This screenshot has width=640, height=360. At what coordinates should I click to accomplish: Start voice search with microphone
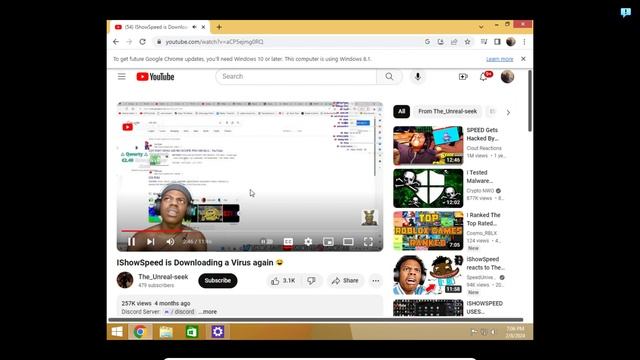click(x=418, y=76)
